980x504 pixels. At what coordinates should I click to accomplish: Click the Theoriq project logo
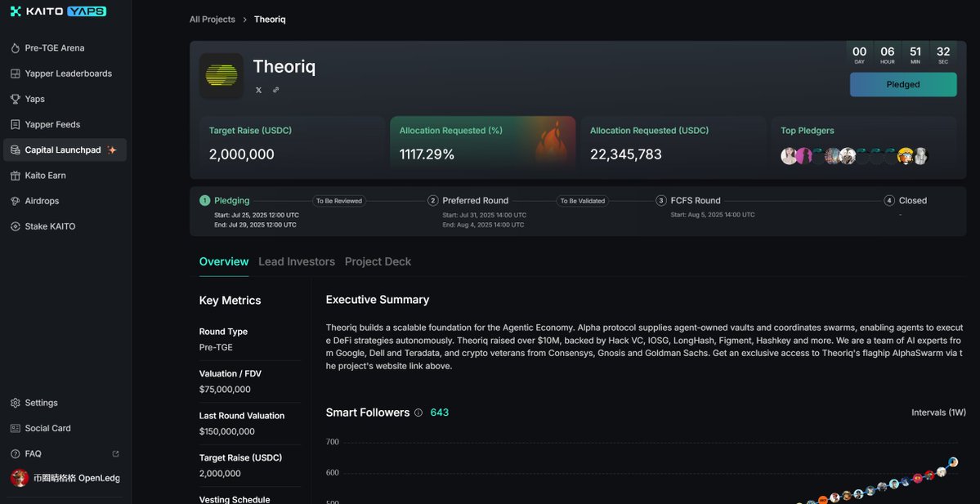[x=222, y=76]
